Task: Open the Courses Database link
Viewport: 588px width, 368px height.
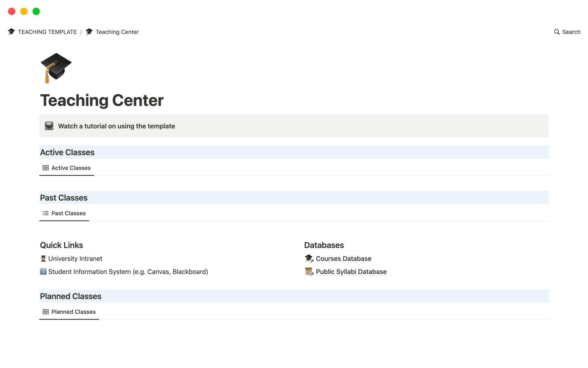Action: (343, 258)
